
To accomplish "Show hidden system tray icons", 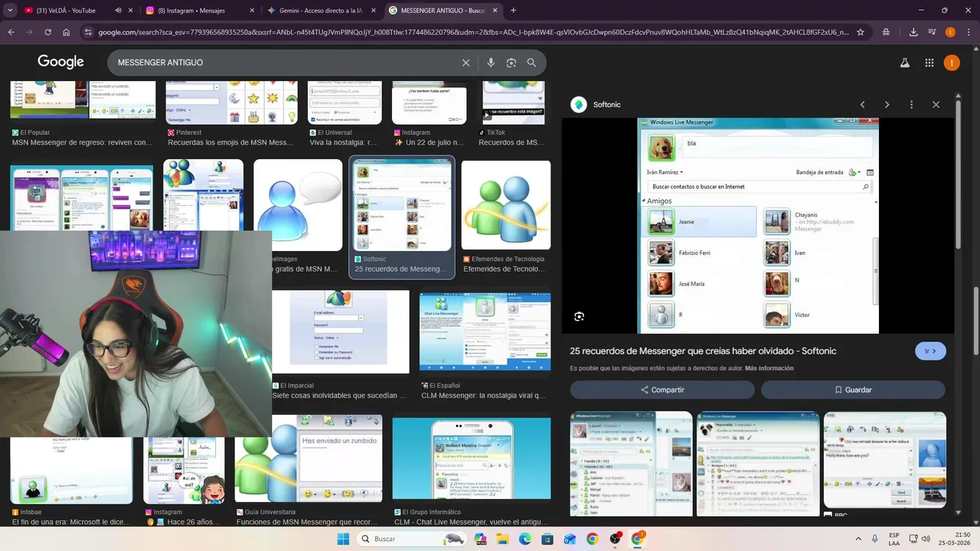I will pos(858,539).
